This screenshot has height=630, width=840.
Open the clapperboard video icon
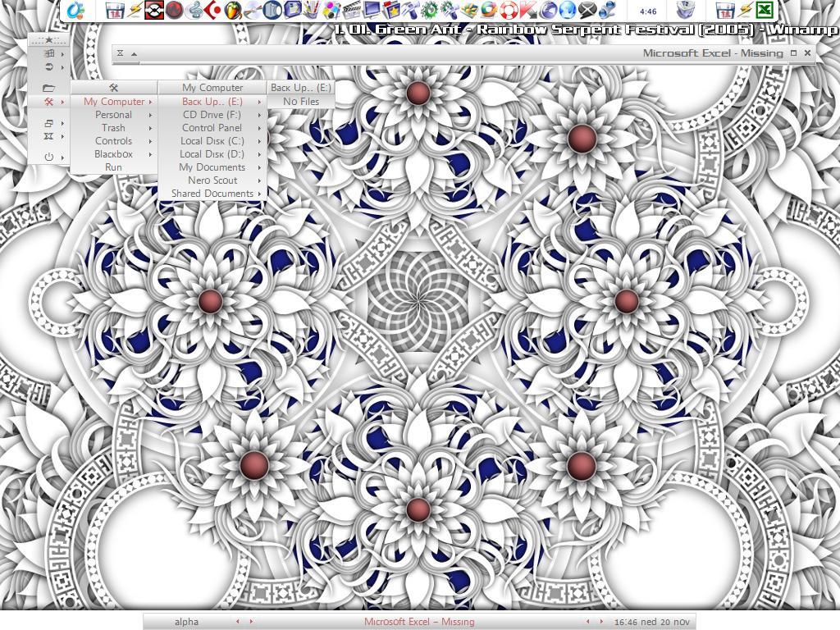351,10
